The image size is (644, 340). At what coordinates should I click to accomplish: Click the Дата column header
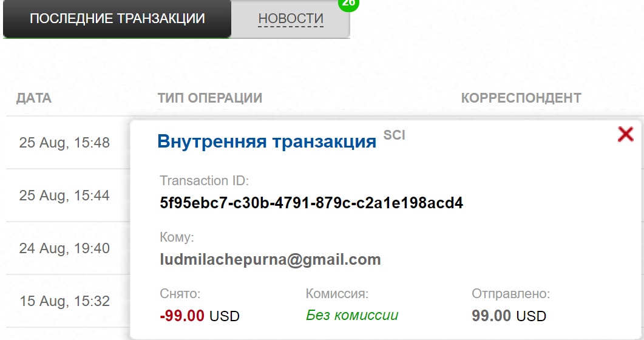tap(34, 98)
